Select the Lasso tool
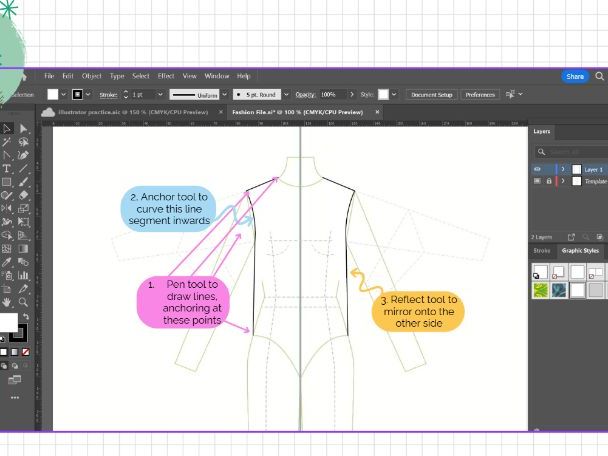 tap(23, 142)
